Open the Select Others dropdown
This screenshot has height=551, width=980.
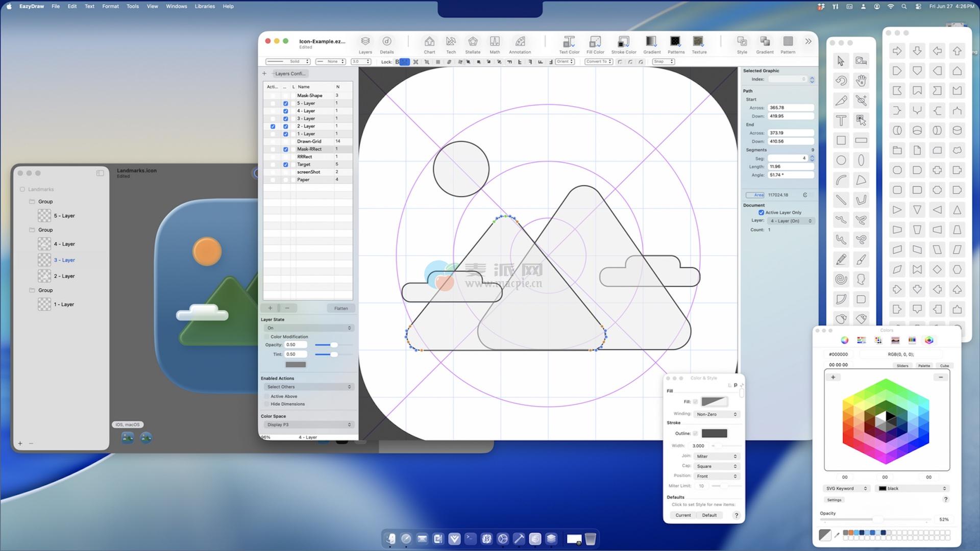point(308,387)
